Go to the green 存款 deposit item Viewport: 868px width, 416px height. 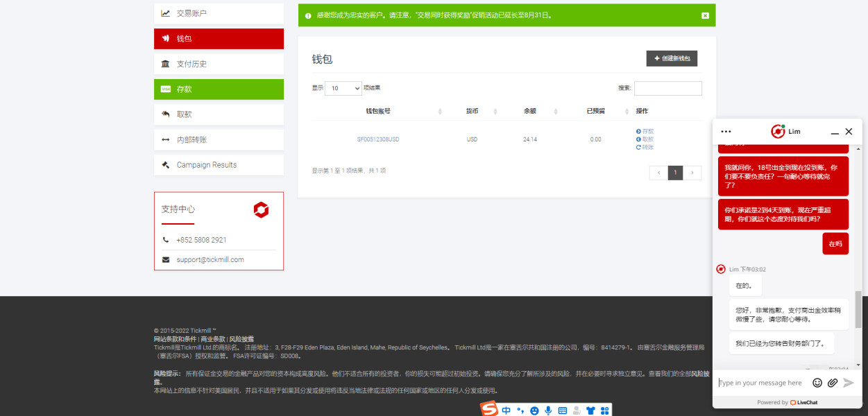(219, 89)
